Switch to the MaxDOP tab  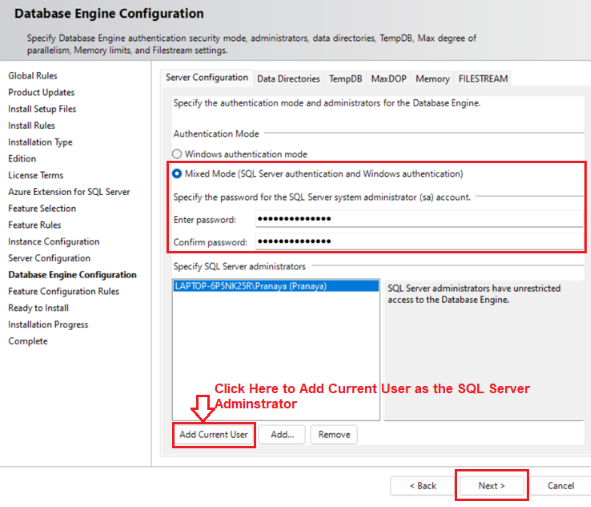tap(389, 79)
